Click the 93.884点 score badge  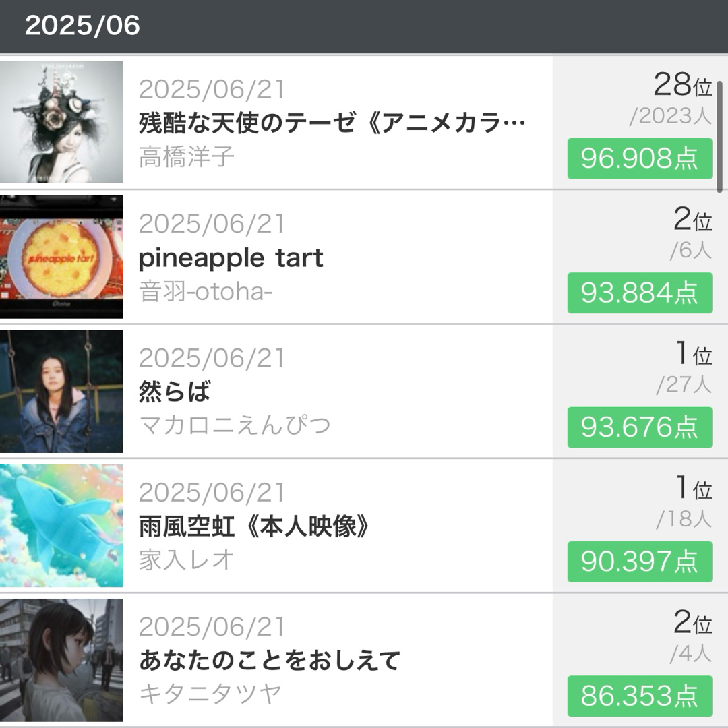coord(640,293)
